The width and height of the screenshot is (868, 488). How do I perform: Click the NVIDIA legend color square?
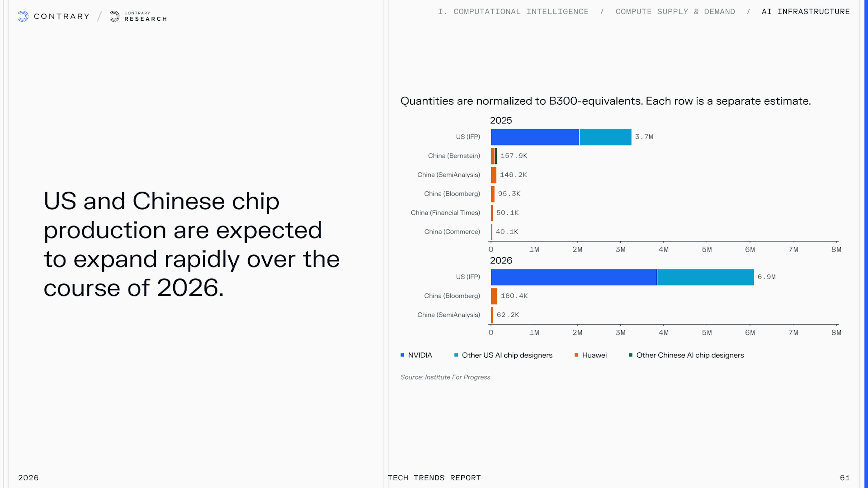pos(402,355)
